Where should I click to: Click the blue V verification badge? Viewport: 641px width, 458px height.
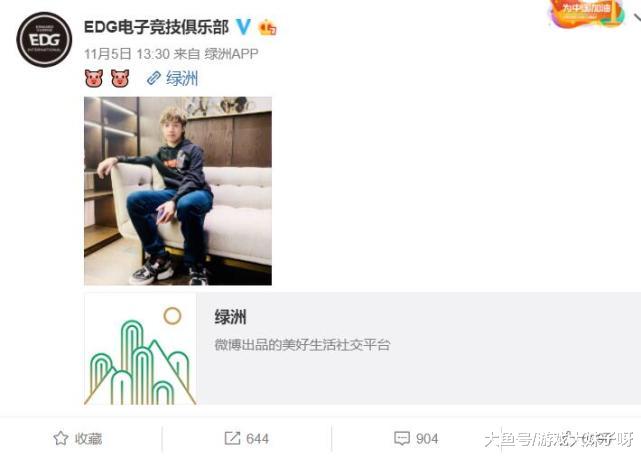coord(243,27)
